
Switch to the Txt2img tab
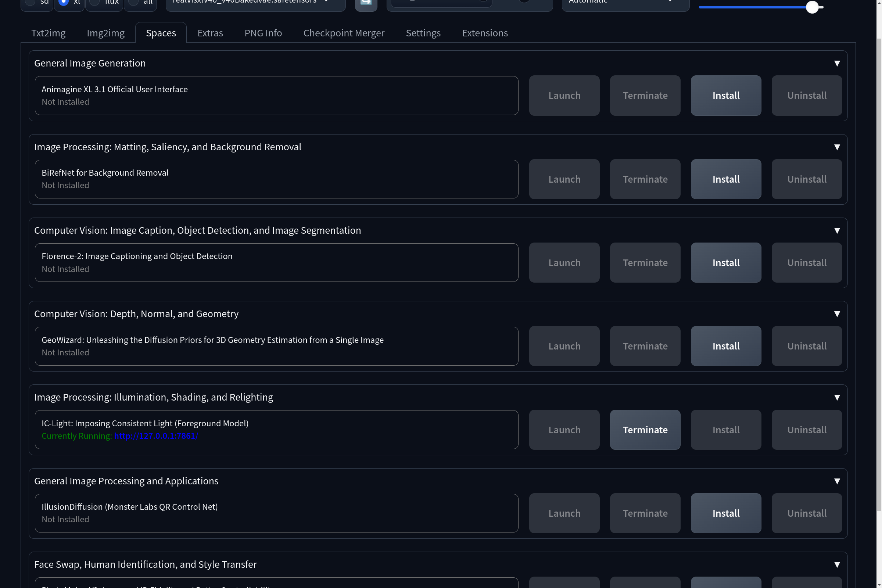point(49,33)
